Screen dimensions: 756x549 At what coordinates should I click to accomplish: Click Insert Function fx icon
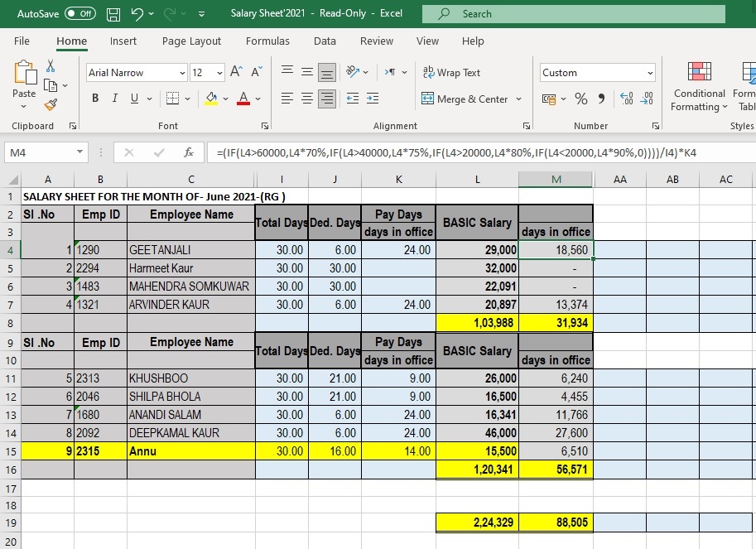point(189,152)
